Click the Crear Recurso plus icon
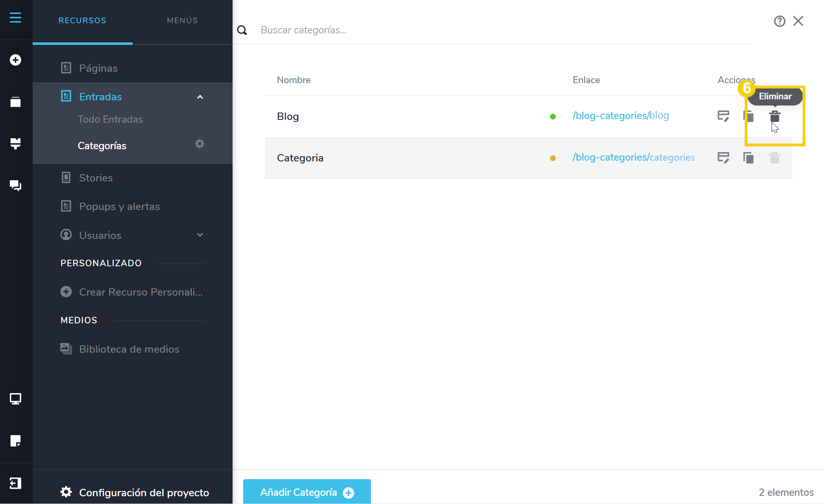This screenshot has width=823, height=504. pyautogui.click(x=66, y=292)
